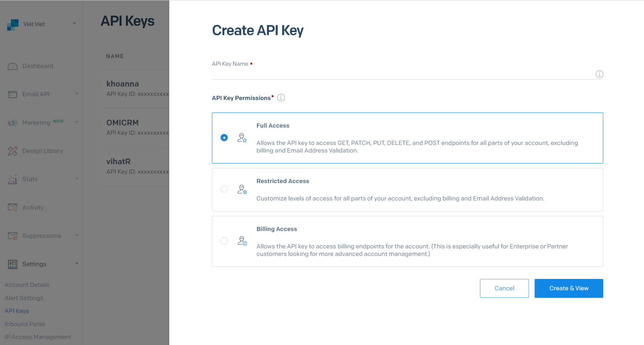Open the API Keys settings link
Viewport: 644px width, 345px height.
17,311
